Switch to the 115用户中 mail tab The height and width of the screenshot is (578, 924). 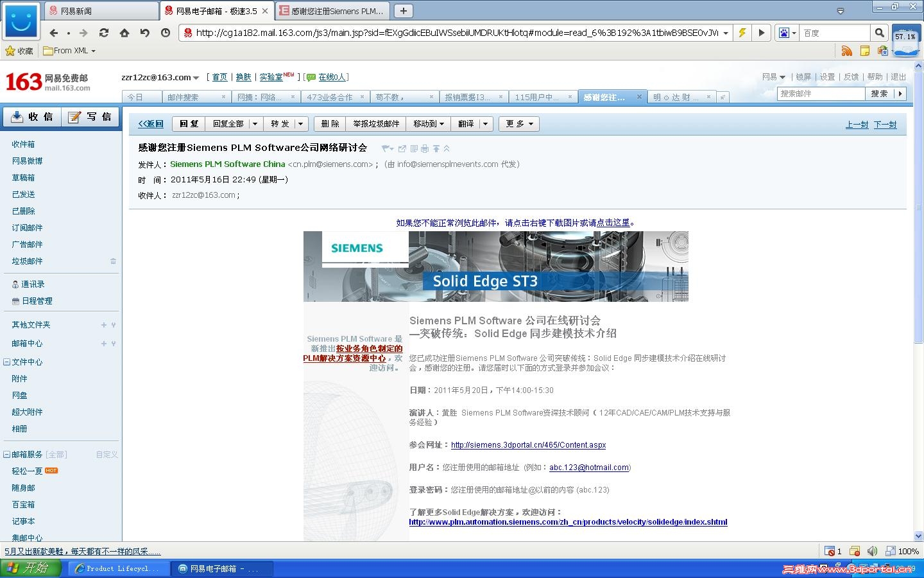click(x=542, y=97)
